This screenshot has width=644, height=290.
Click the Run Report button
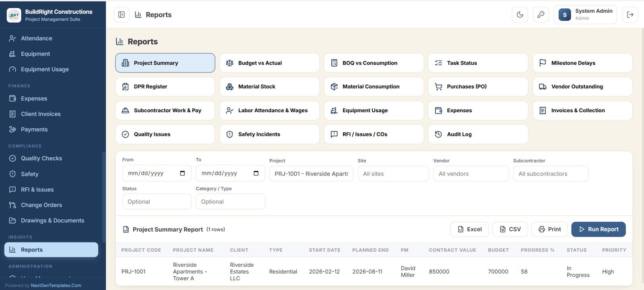599,229
